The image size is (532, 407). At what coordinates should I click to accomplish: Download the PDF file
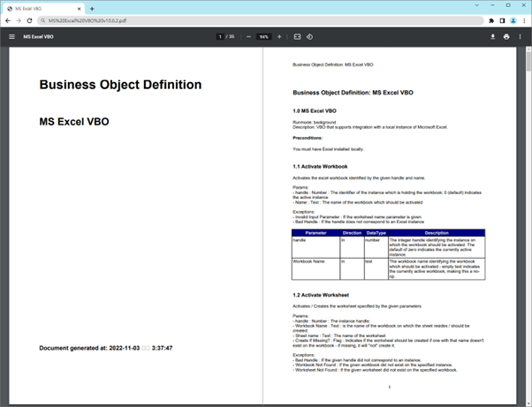pyautogui.click(x=492, y=36)
